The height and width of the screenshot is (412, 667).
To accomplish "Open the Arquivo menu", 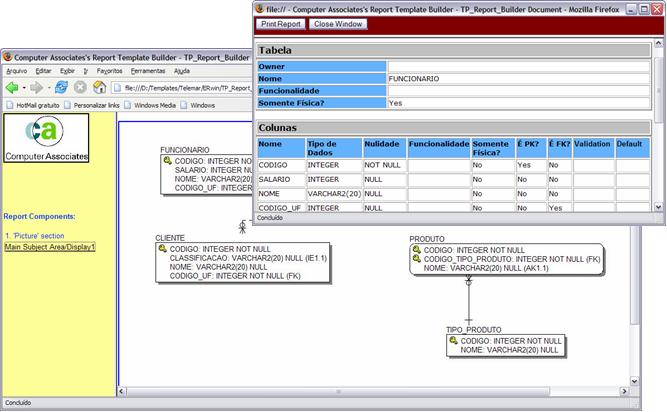I will [x=17, y=71].
